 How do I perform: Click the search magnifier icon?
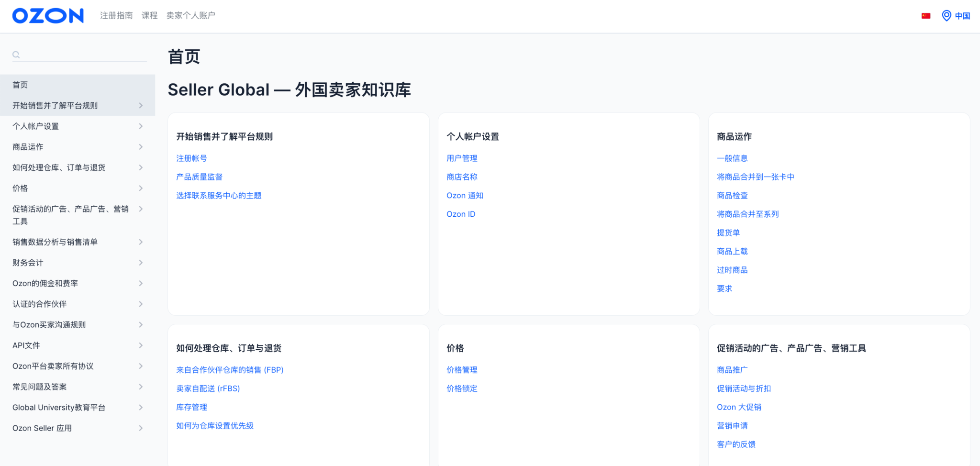(16, 54)
